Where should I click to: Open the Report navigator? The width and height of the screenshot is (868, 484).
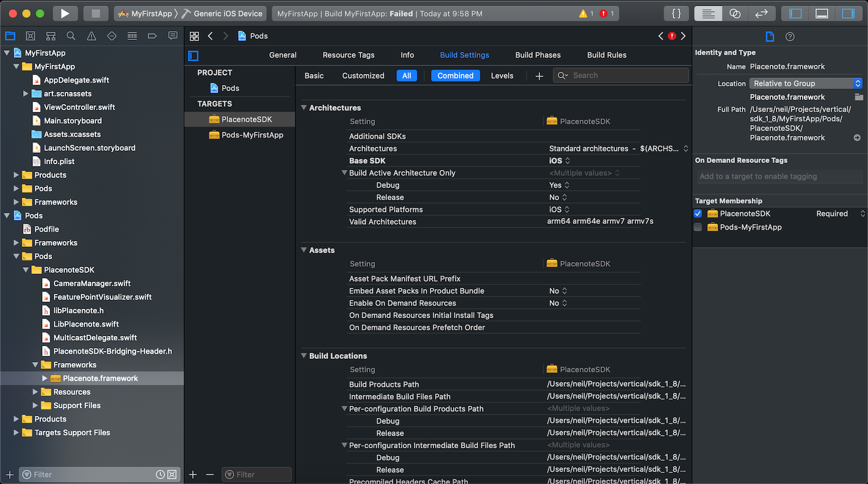pos(172,36)
